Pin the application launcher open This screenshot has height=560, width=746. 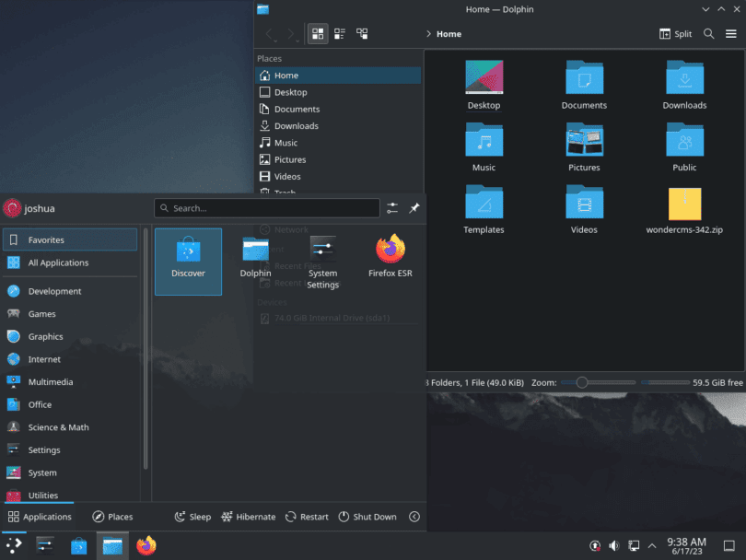click(414, 208)
